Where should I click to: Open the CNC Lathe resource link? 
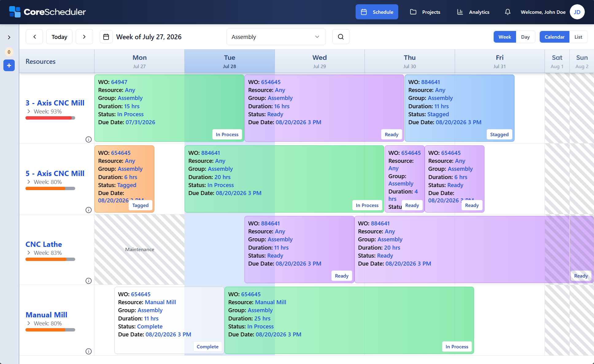(x=44, y=244)
